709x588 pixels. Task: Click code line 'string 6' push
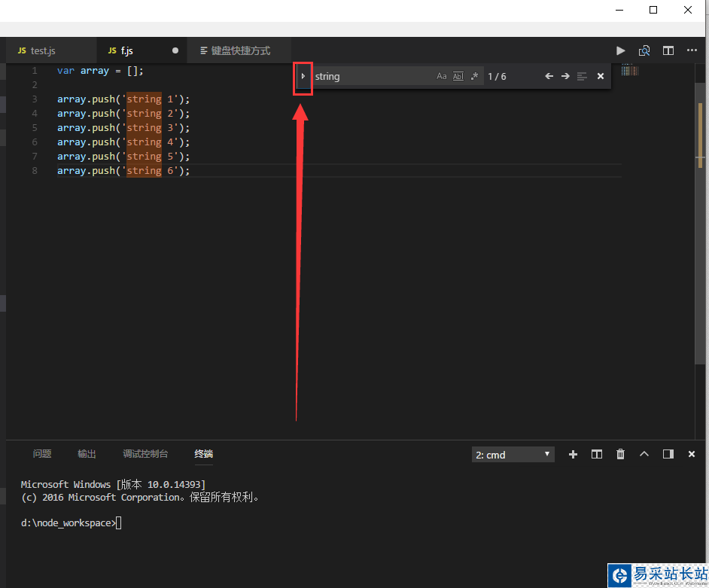point(123,170)
